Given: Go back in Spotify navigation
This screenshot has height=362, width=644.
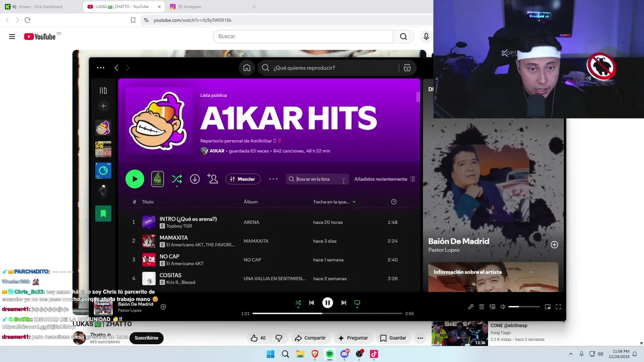Looking at the screenshot, I should [x=116, y=68].
